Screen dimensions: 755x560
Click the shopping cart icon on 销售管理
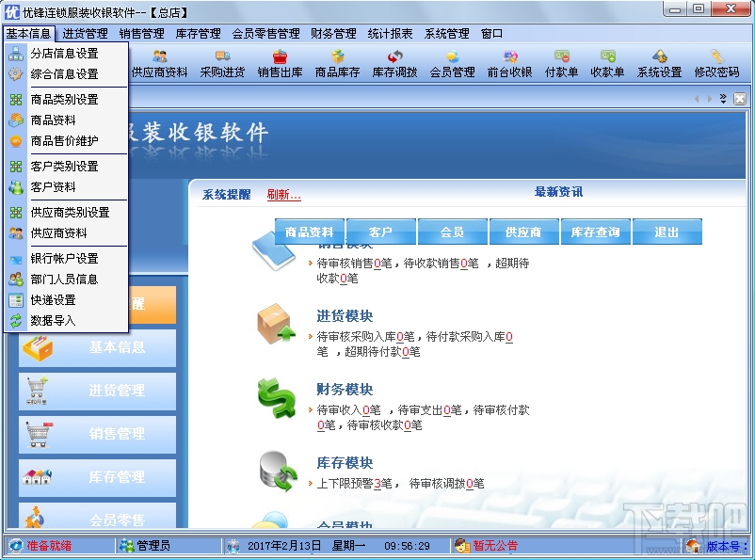[x=39, y=433]
